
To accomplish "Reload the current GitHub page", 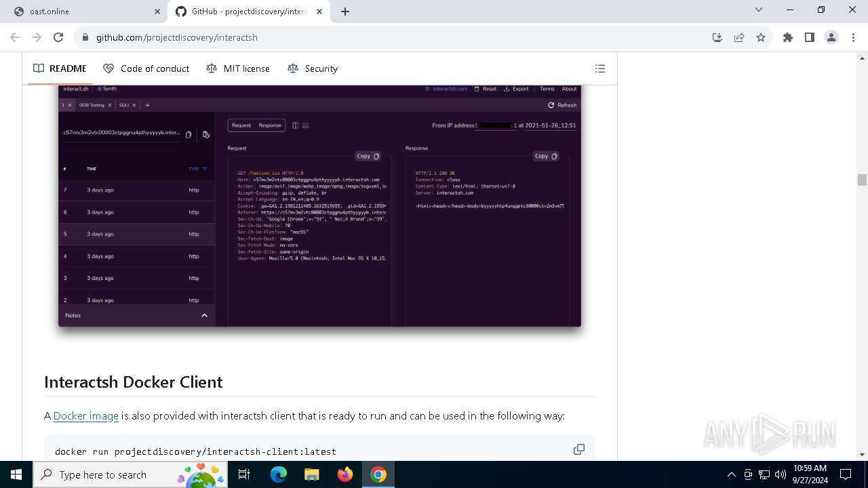I will (58, 37).
